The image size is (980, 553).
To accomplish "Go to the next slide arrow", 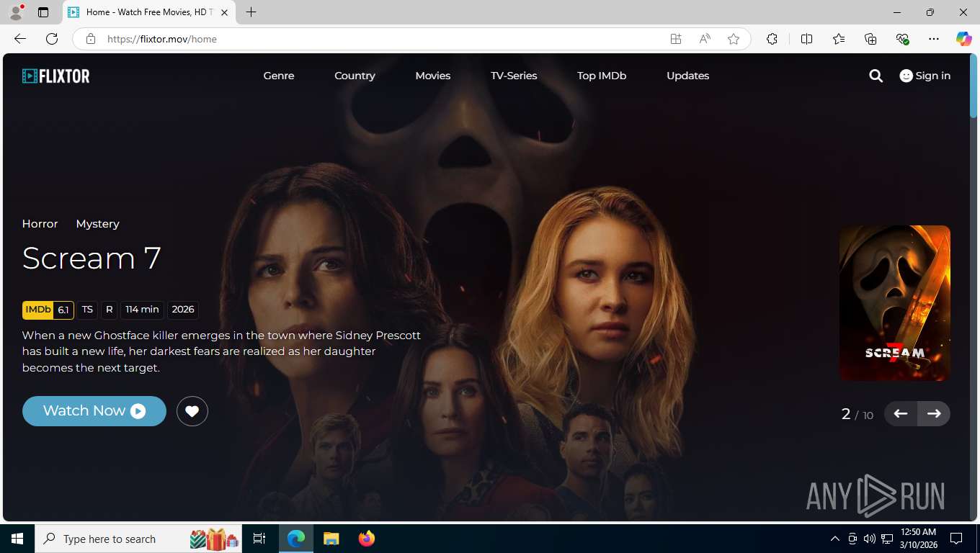I will click(x=934, y=413).
